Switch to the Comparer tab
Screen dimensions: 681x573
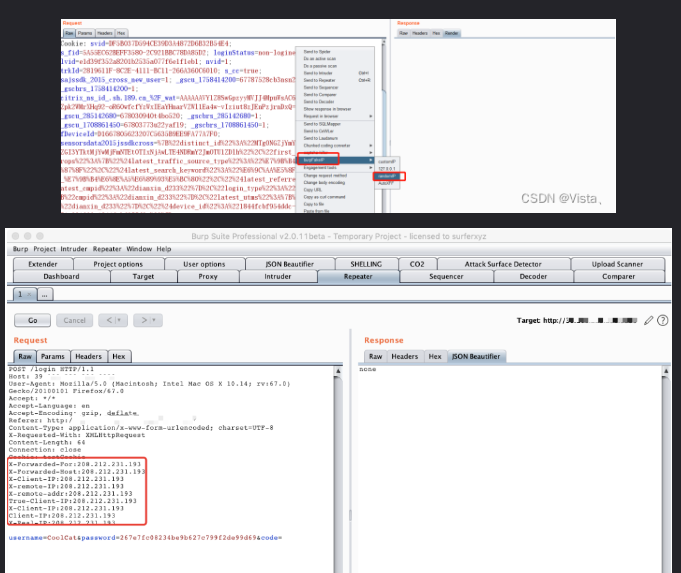point(618,276)
